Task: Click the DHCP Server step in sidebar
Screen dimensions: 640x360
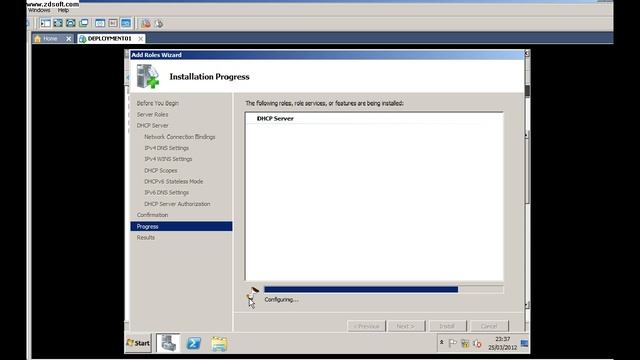Action: [152, 126]
